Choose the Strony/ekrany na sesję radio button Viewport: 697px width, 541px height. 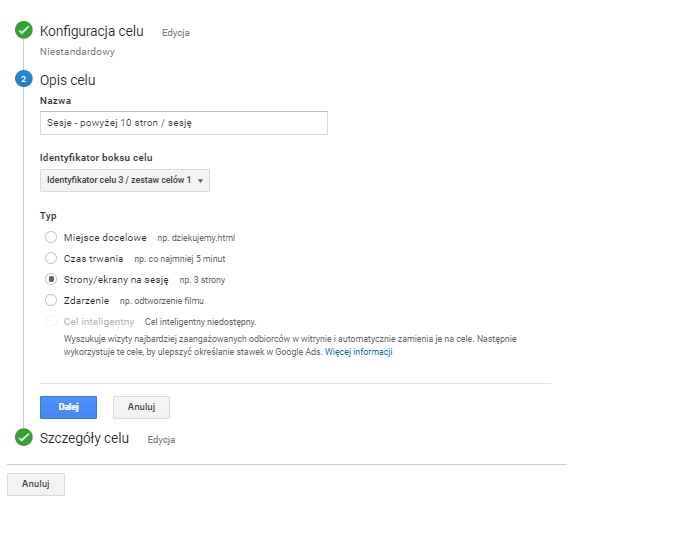[x=51, y=279]
